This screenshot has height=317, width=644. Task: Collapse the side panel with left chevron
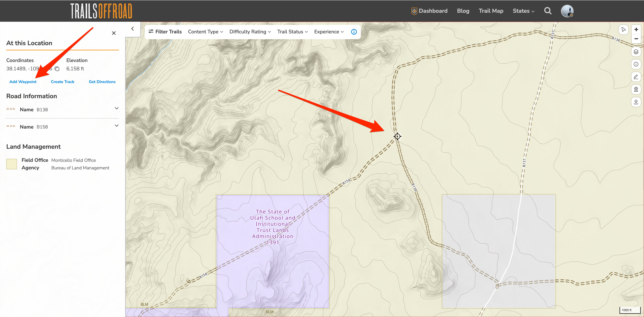pos(133,29)
